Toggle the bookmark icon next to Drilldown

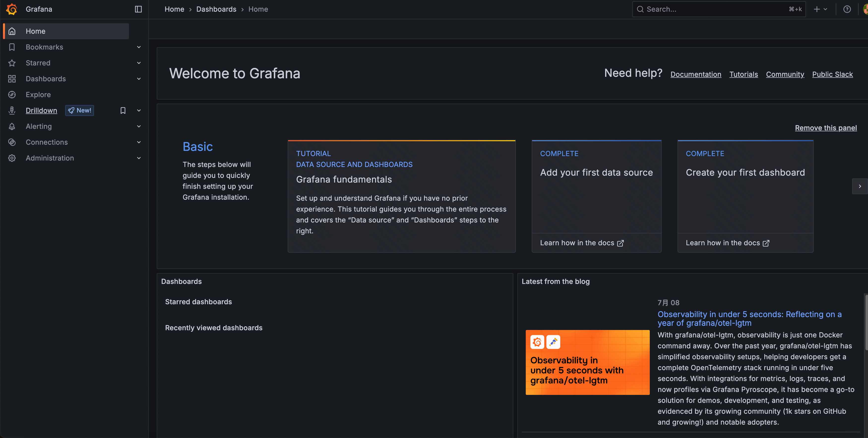123,110
